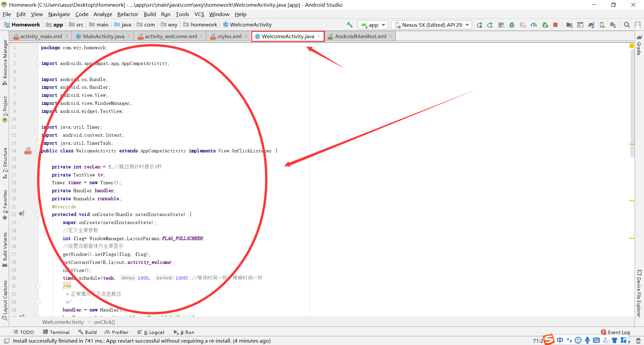Click the yellow inspection indicator square
Image resolution: width=644 pixels, height=345 pixels.
[x=632, y=46]
